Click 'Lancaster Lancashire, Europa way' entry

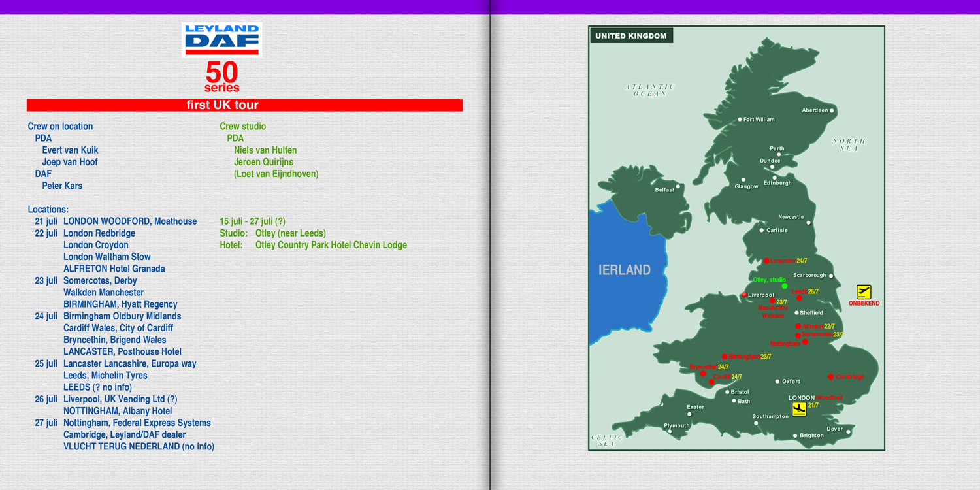tap(130, 364)
